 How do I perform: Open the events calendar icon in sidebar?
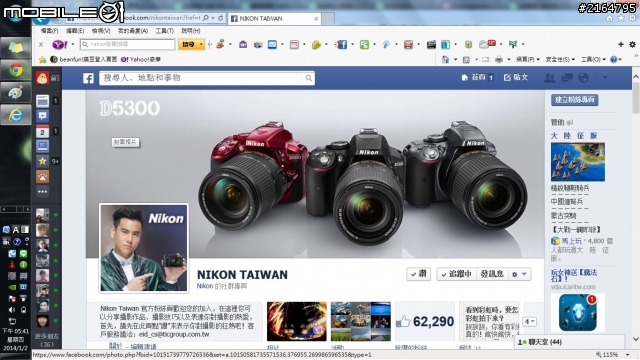[42, 131]
